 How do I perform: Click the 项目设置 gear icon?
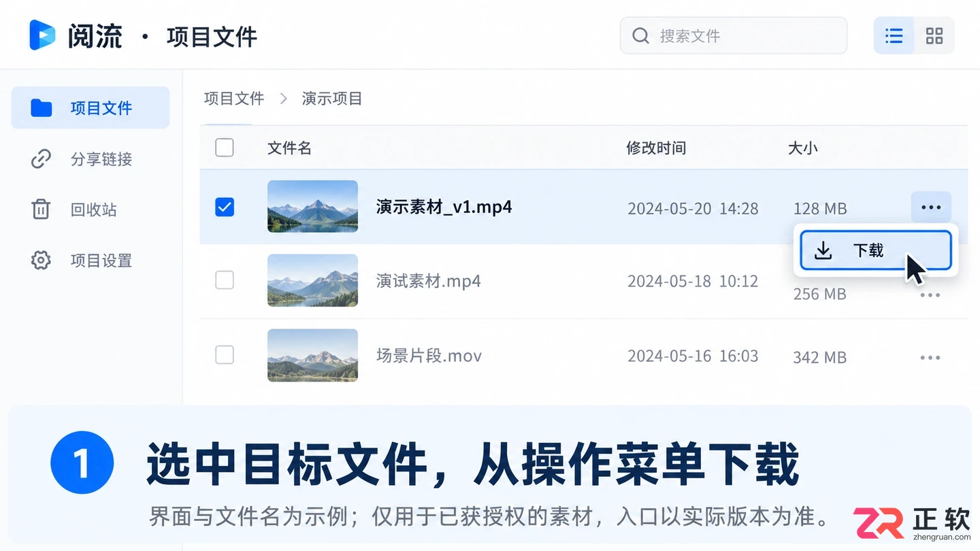pyautogui.click(x=41, y=261)
